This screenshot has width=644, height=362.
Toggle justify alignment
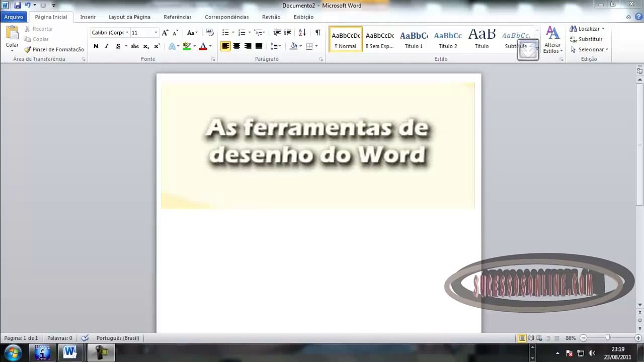259,46
